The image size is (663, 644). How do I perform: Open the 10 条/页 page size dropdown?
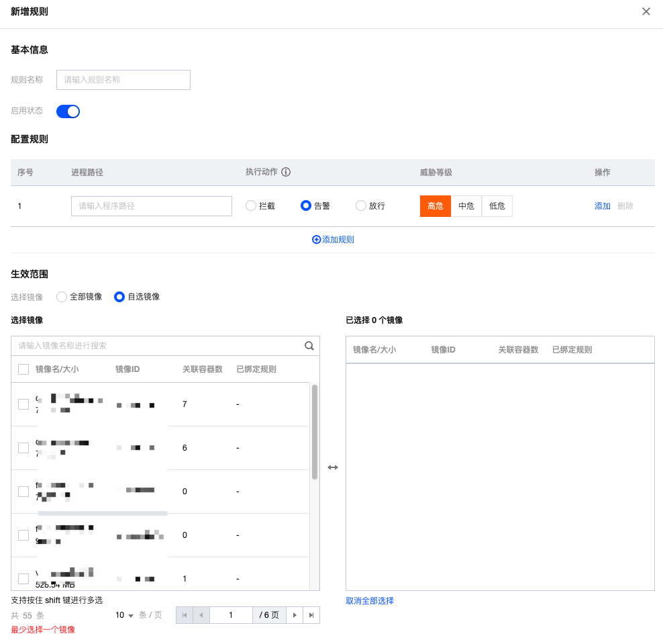pyautogui.click(x=123, y=615)
